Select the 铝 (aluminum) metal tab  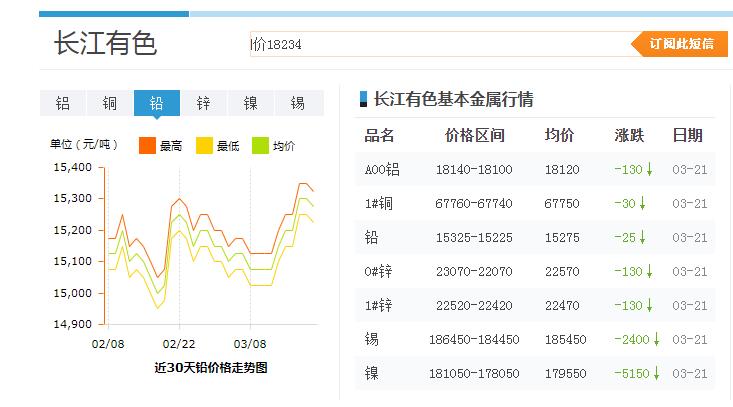(63, 103)
